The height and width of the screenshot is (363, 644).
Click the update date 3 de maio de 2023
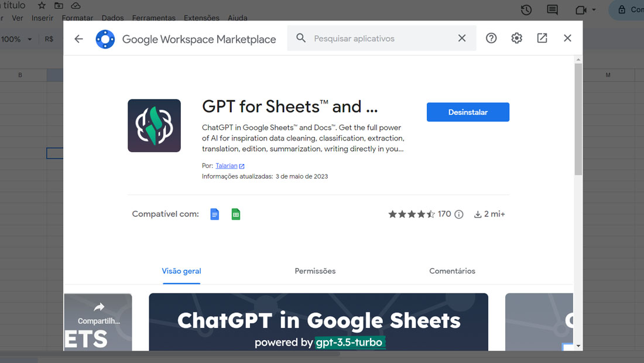click(302, 177)
